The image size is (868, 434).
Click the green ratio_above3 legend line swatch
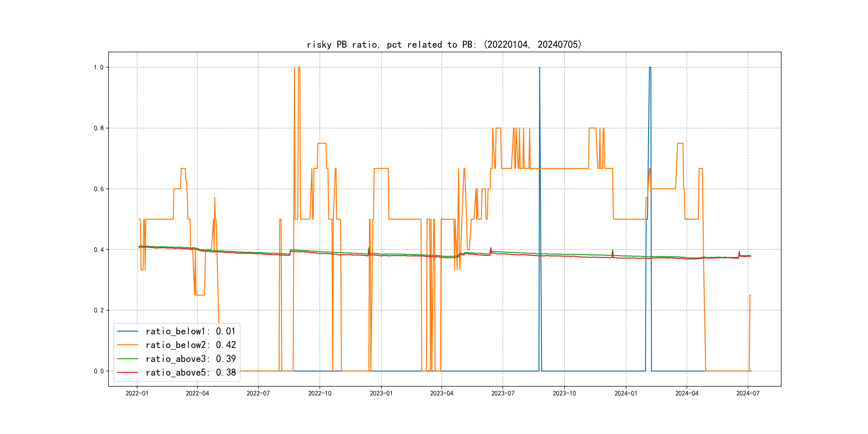[x=127, y=359]
